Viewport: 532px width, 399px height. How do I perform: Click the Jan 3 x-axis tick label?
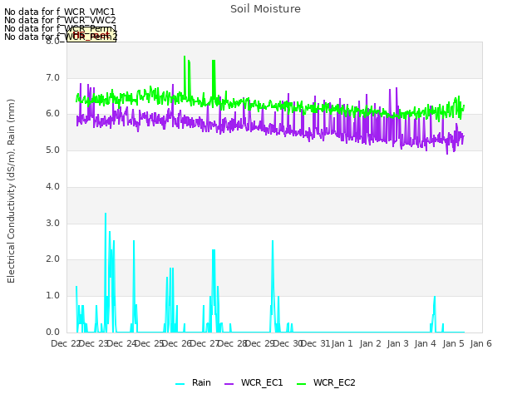397,343
